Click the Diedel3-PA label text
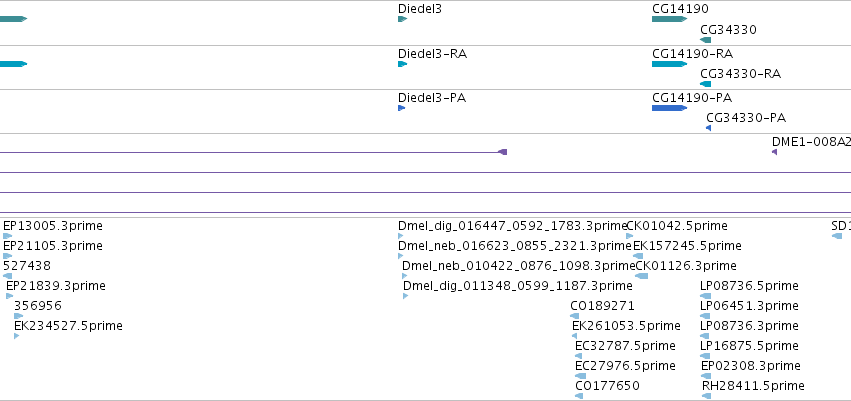Viewport: 851px width, 401px height. tap(432, 98)
